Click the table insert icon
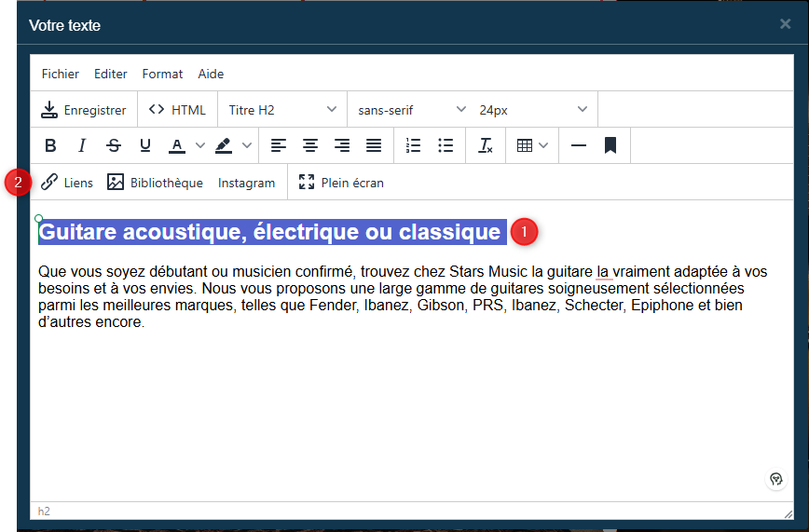 (525, 145)
